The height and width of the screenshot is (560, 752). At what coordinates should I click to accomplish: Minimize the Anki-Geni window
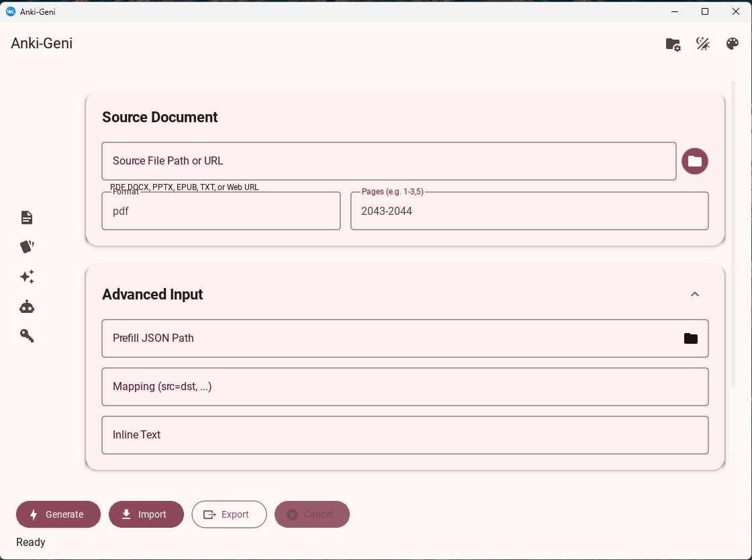pos(675,11)
